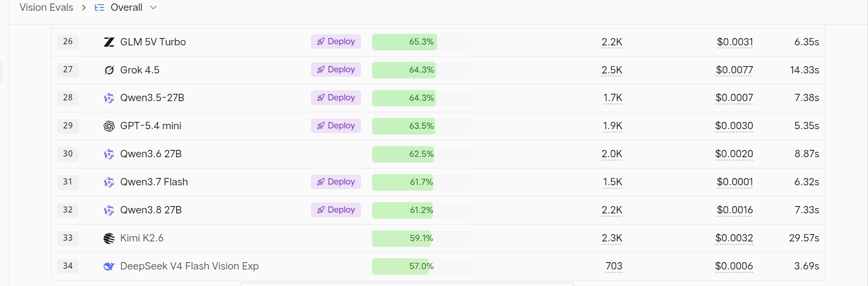
Task: Go to Vision Evals breadcrumb
Action: [x=46, y=8]
